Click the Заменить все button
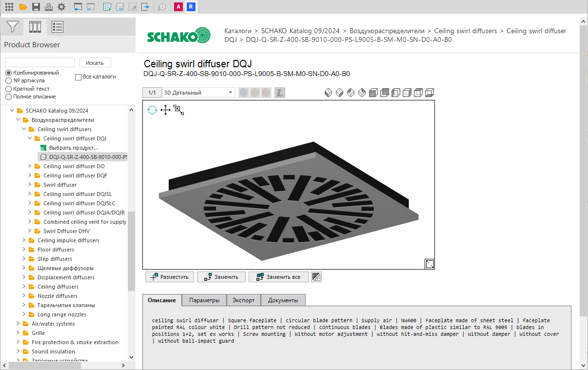The height and width of the screenshot is (370, 588). (x=279, y=277)
